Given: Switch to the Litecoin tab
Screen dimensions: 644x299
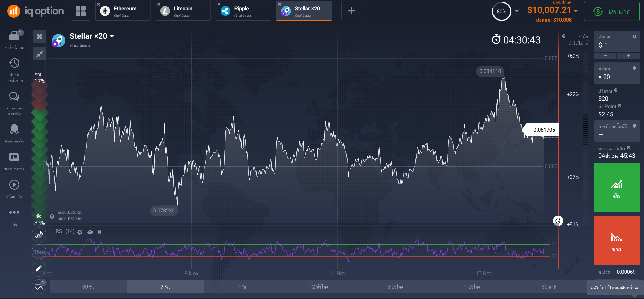Looking at the screenshot, I should click(183, 11).
